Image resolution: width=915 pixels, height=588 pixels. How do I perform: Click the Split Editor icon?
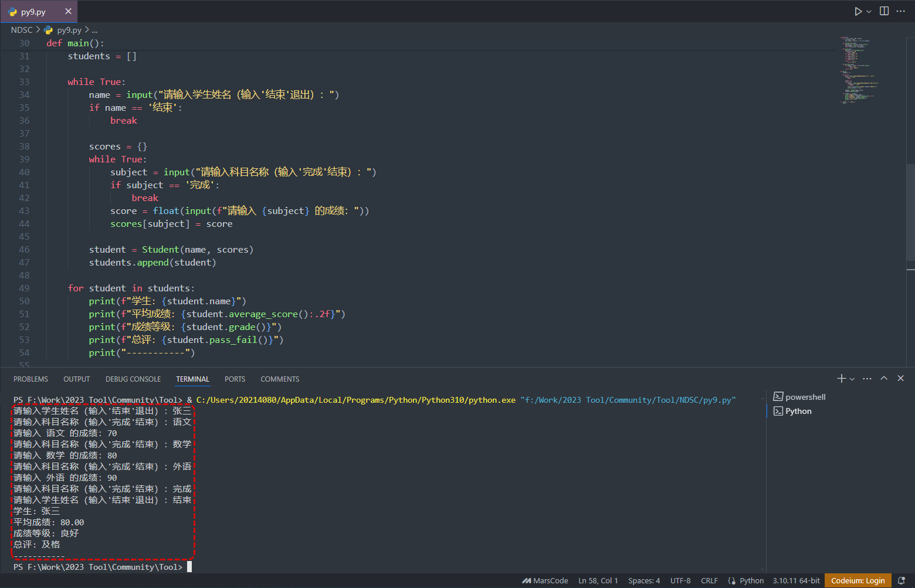tap(884, 11)
